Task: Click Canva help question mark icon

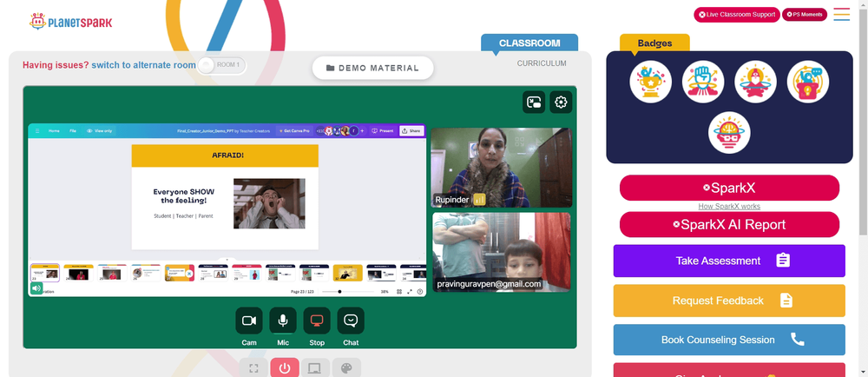Action: 420,291
